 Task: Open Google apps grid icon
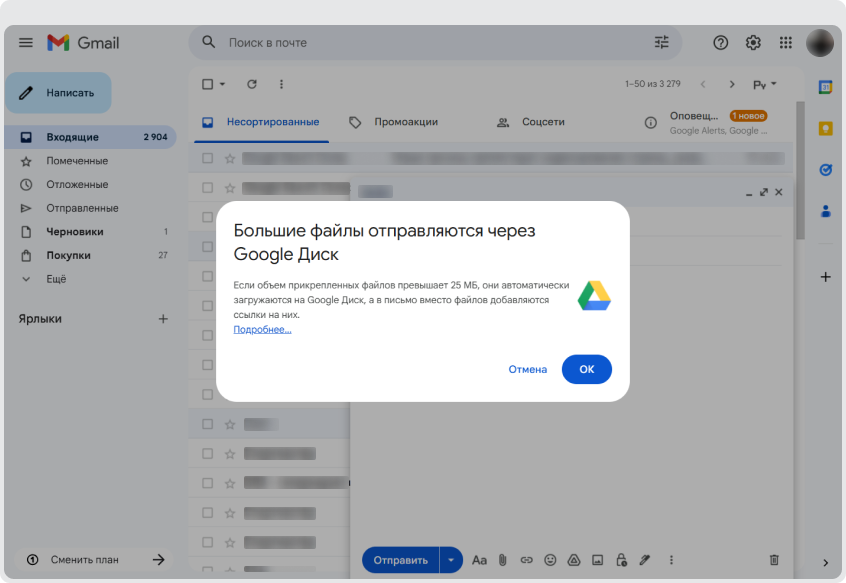(786, 43)
